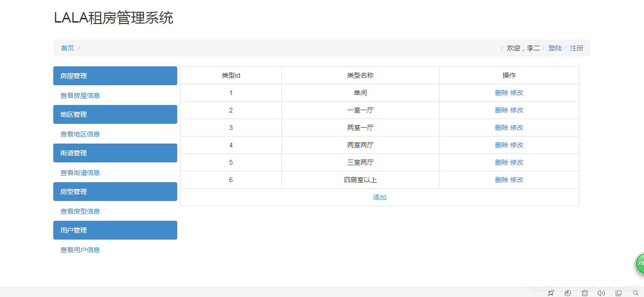Screen dimensions: 644x297
Task: Open the 街道管理 sidebar section
Action: (x=115, y=153)
